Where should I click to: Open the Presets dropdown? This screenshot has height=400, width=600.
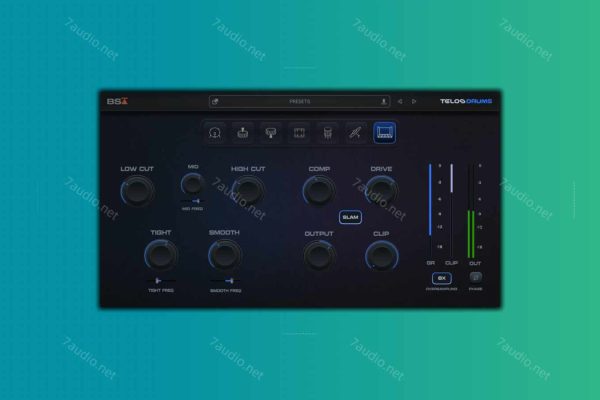tap(300, 101)
